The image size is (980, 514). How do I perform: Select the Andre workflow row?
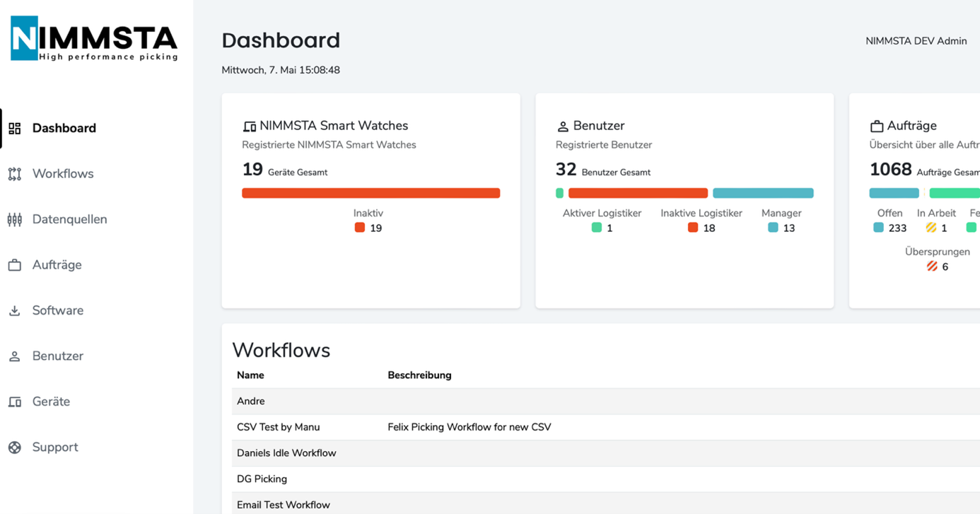(x=606, y=402)
